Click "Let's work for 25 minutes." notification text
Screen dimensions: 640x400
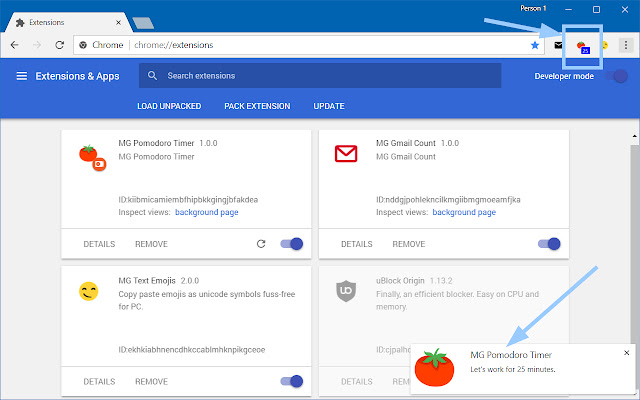tap(513, 369)
